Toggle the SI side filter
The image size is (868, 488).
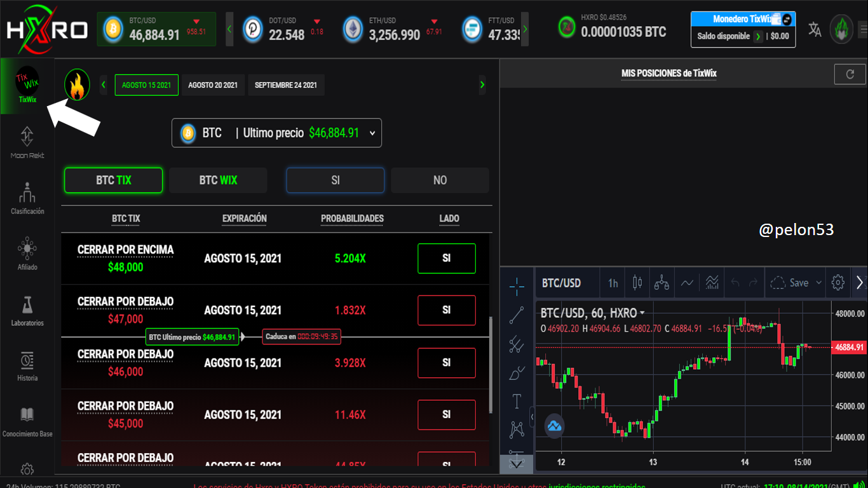(336, 180)
